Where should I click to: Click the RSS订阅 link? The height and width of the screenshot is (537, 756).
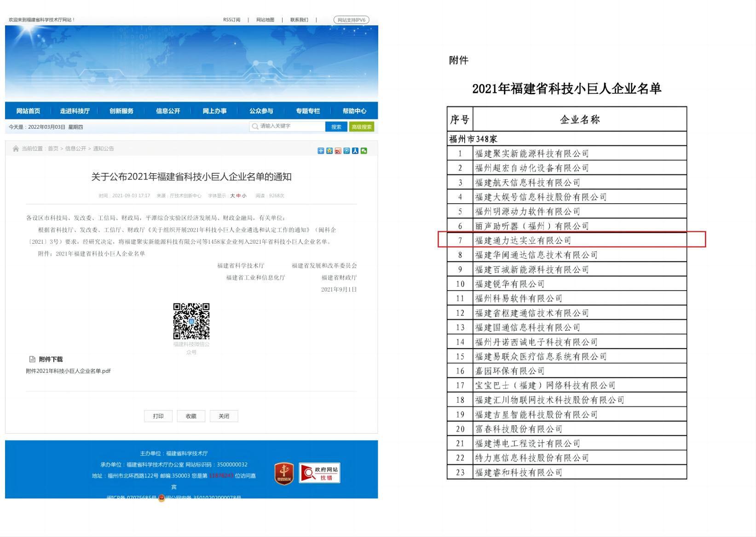[x=232, y=20]
